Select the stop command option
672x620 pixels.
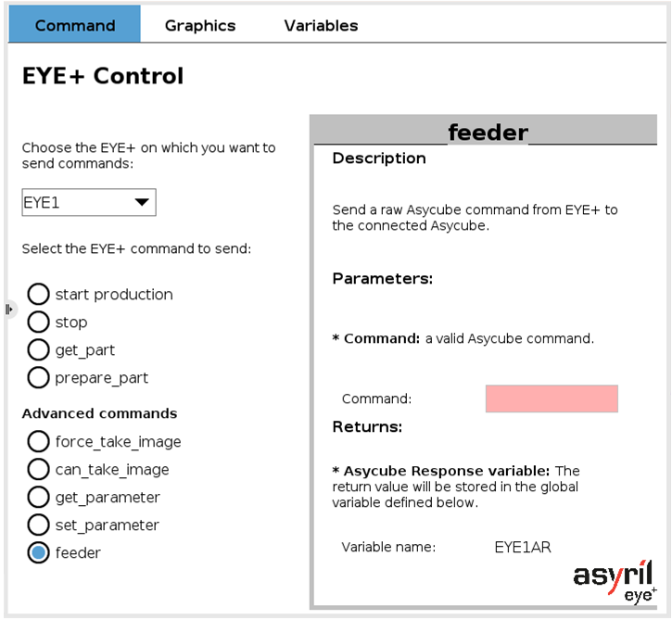click(38, 323)
